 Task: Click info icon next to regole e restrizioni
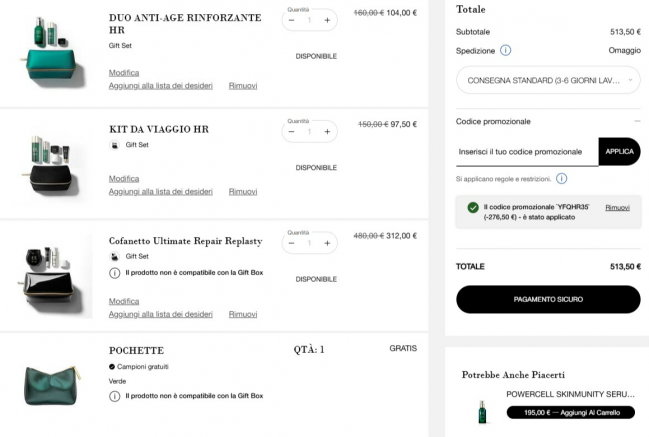coord(561,179)
